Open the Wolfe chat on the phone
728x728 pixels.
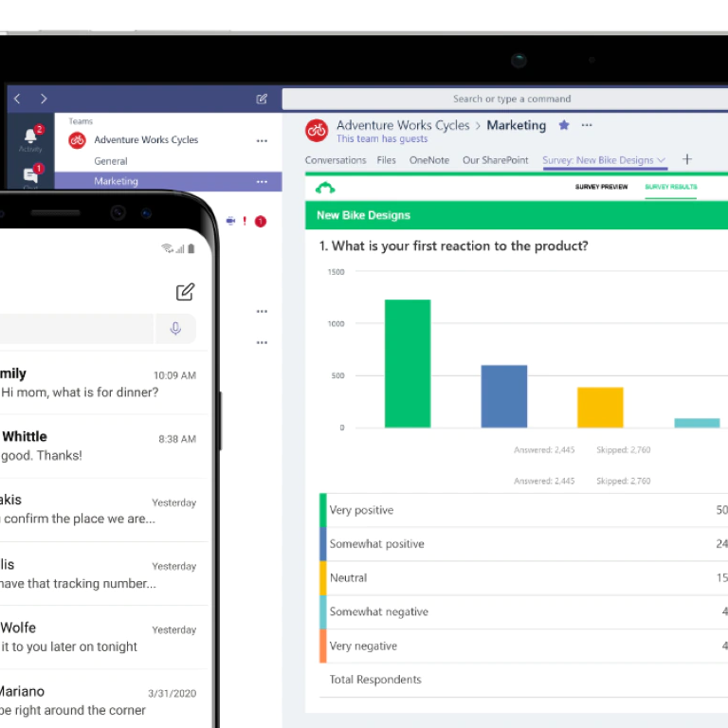pos(104,637)
